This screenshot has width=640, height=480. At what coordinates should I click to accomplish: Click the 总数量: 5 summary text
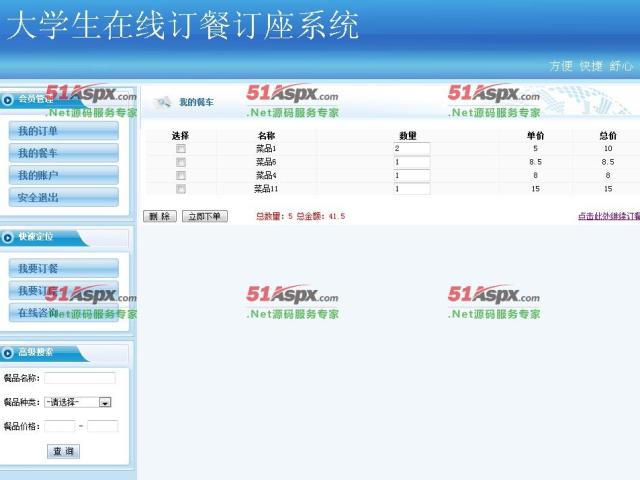point(274,216)
